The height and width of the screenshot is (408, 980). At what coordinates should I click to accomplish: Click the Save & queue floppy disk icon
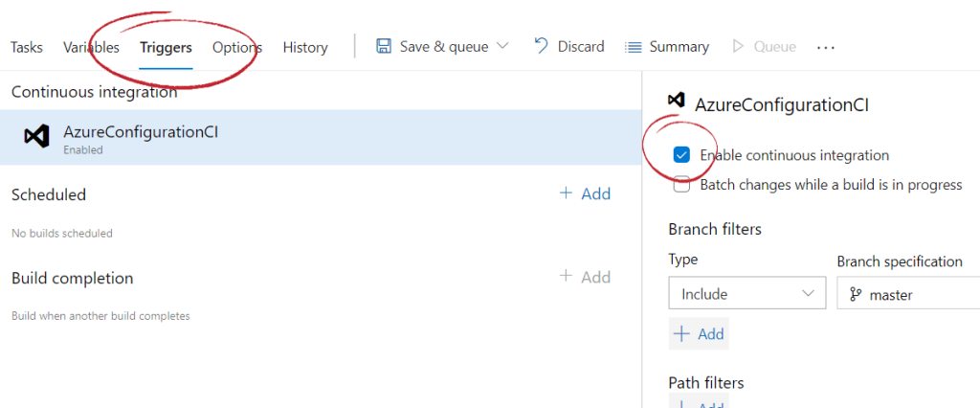click(384, 47)
